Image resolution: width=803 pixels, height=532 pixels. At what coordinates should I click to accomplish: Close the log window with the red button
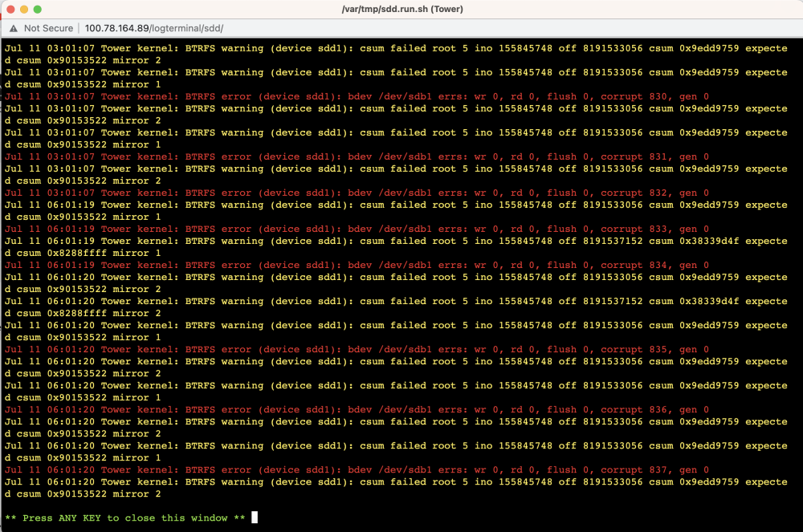(10, 9)
